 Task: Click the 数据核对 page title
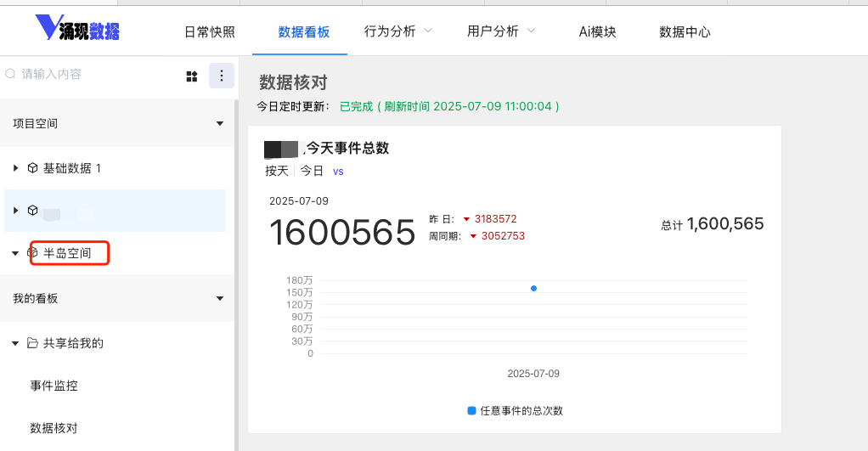pyautogui.click(x=293, y=82)
